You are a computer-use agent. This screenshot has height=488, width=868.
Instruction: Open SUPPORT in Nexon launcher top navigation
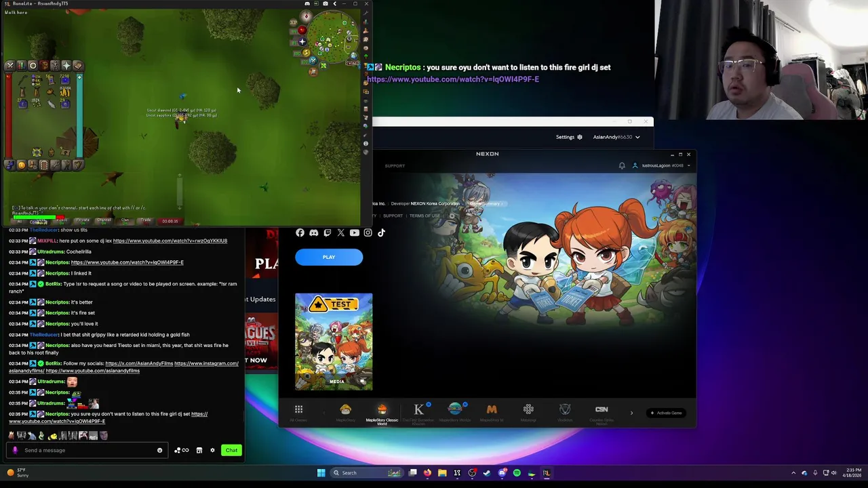click(395, 166)
